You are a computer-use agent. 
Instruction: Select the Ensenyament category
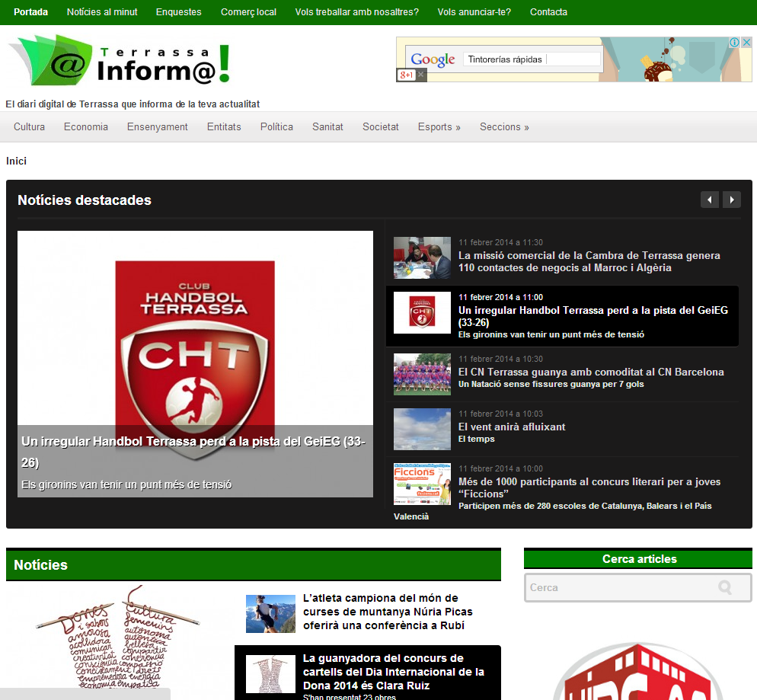158,127
